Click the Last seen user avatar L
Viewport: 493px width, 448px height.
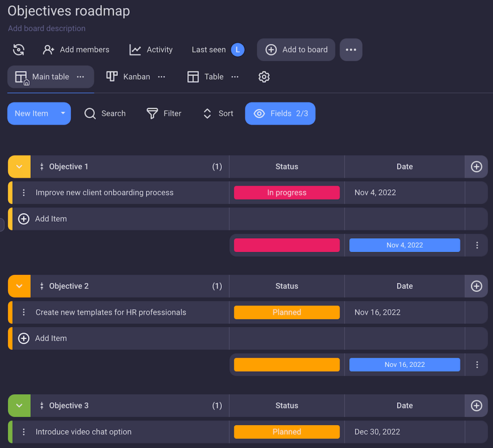237,50
